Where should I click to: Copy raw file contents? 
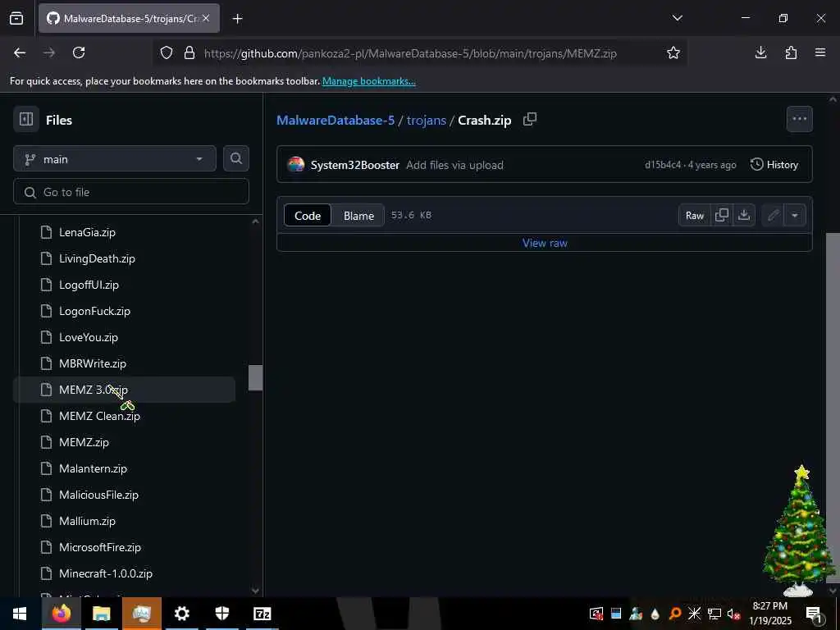[x=722, y=216]
